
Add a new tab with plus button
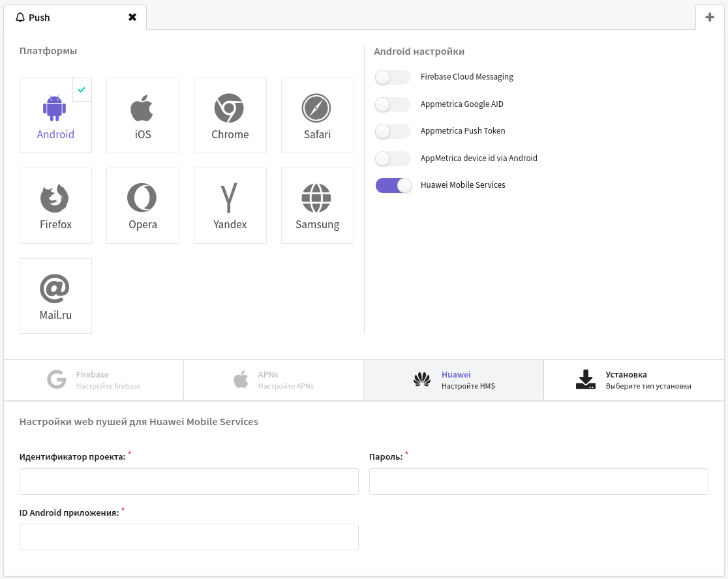point(710,17)
